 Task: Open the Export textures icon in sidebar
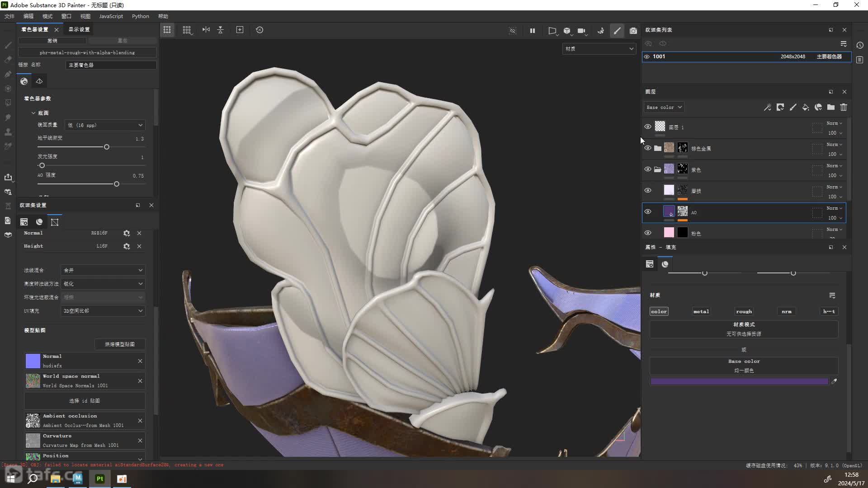coord(8,177)
